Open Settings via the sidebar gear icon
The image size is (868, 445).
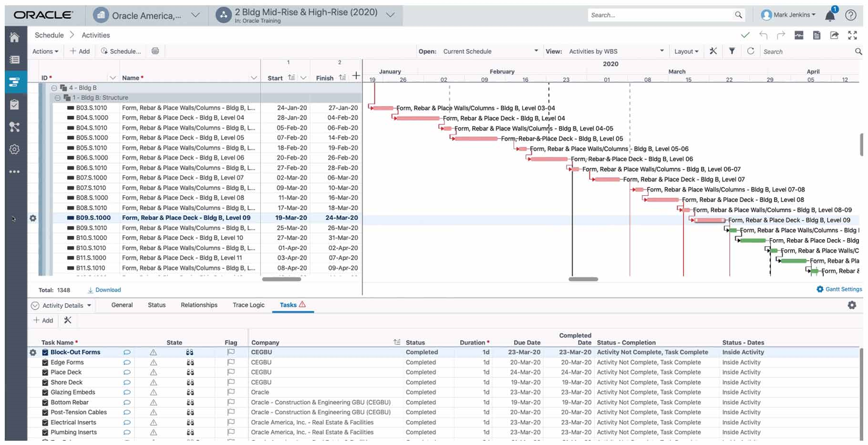coord(14,149)
